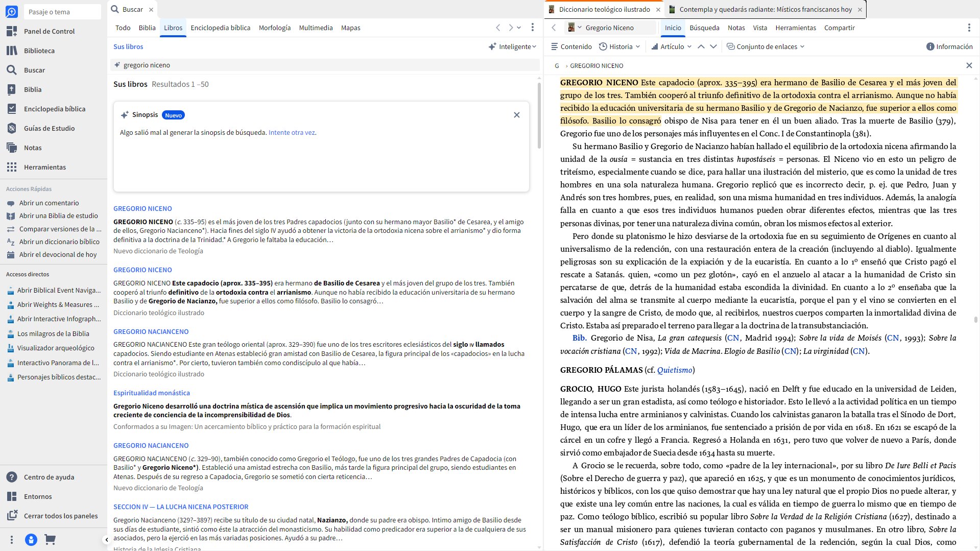The height and width of the screenshot is (551, 980).
Task: Open Información panel for the book
Action: click(949, 46)
